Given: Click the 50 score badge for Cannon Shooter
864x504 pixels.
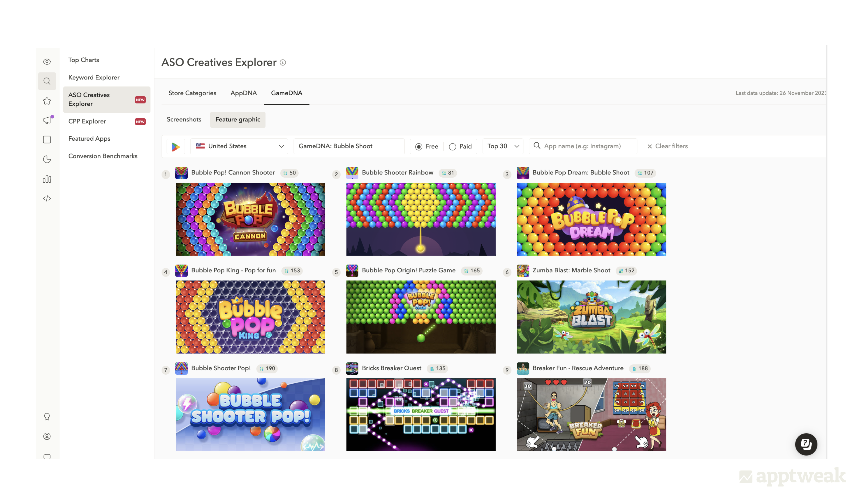Looking at the screenshot, I should coord(289,173).
